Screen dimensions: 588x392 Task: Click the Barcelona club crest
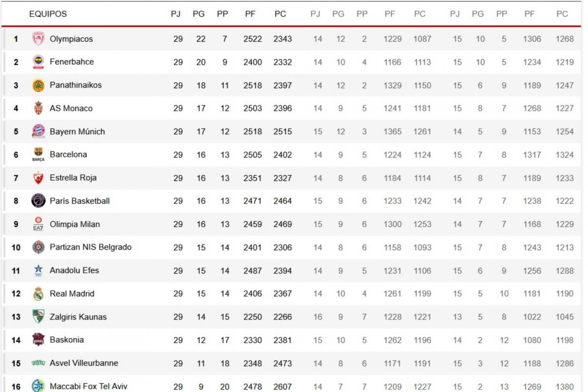tap(38, 154)
